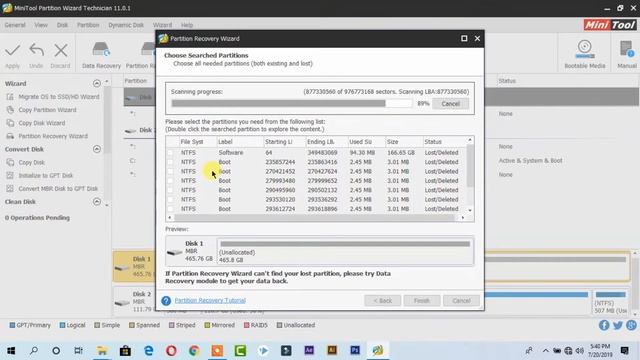Screen dimensions: 640x360
Task: Open the General menu
Action: tap(15, 25)
